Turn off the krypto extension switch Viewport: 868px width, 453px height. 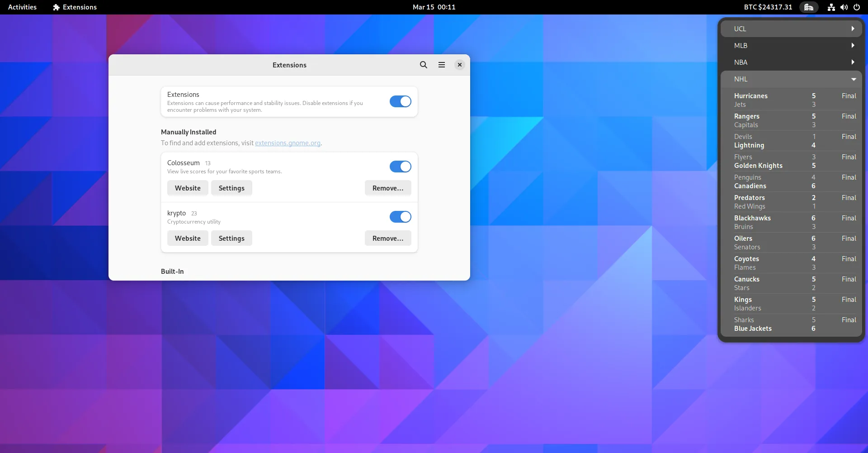coord(400,217)
